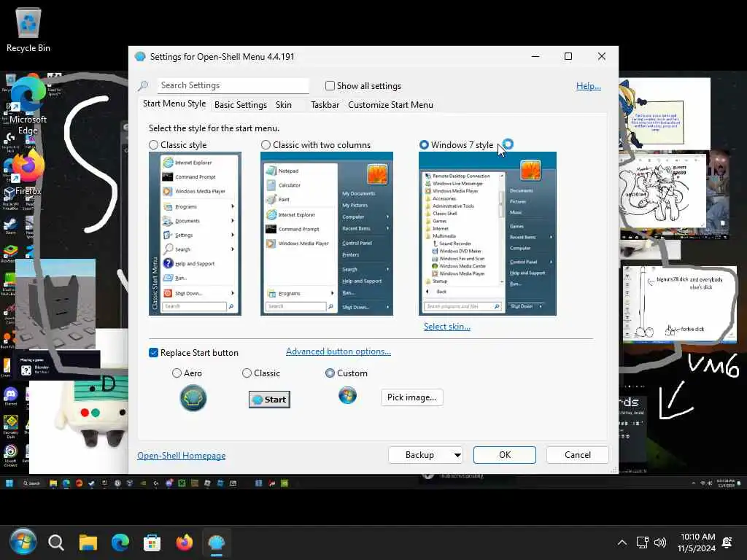Click Pick image... button
The width and height of the screenshot is (747, 560).
pos(411,397)
